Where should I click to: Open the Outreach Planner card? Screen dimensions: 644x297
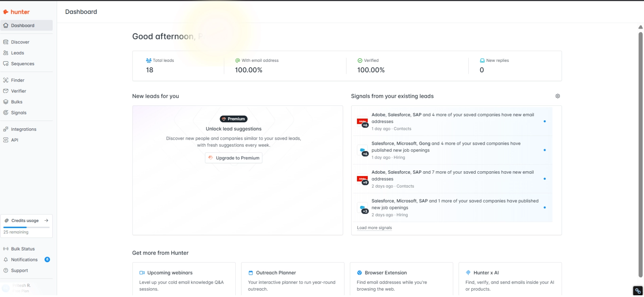tap(292, 279)
